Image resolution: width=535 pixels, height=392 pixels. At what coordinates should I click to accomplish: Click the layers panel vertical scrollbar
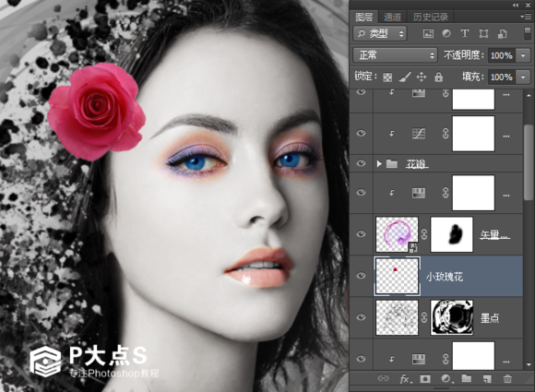point(529,163)
